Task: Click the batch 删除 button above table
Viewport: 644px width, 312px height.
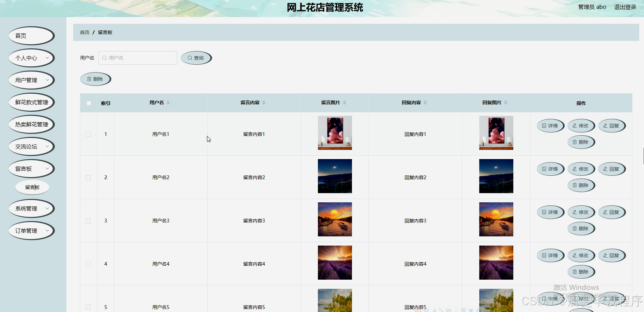Action: pos(95,79)
